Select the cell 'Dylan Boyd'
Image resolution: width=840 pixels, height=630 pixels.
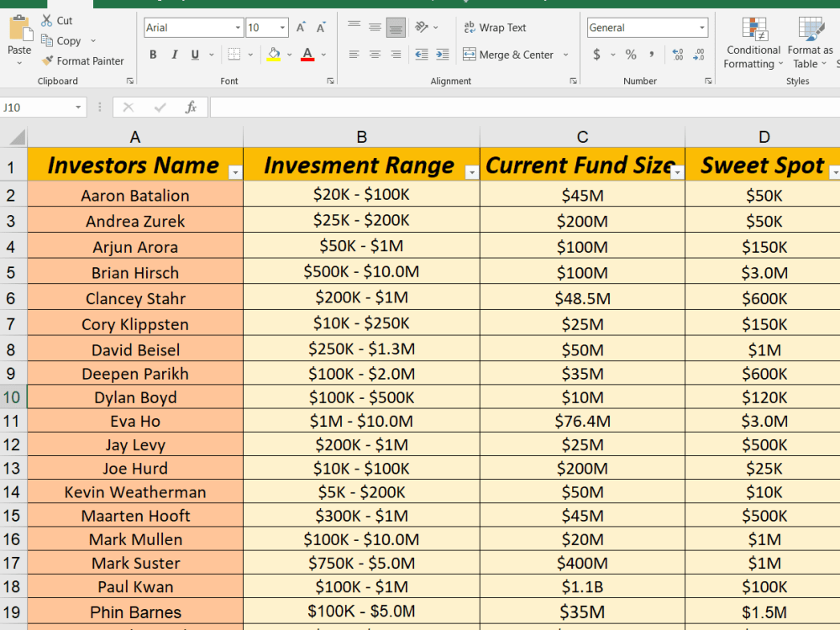pos(135,397)
